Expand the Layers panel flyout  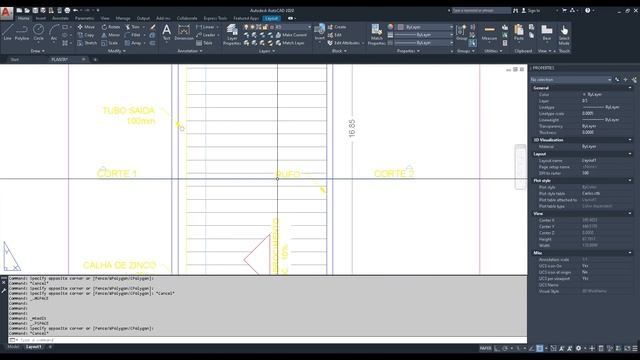(267, 51)
